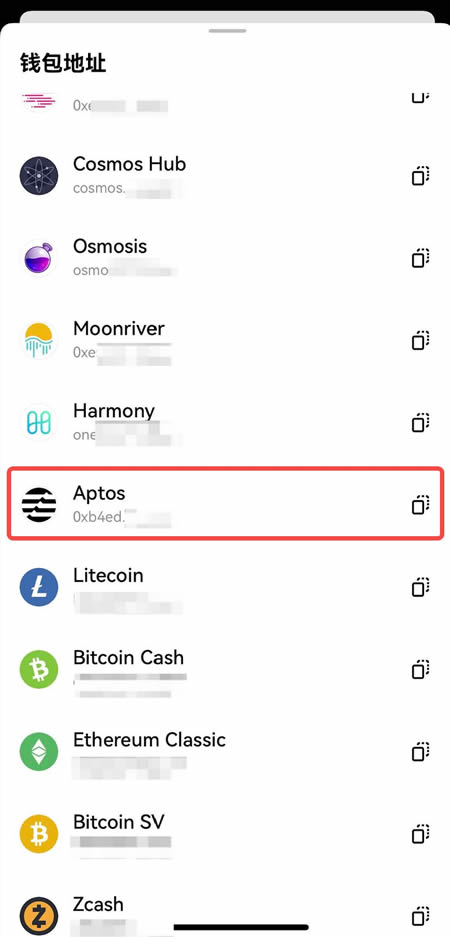
Task: Copy the Osmosis address
Action: pos(421,258)
